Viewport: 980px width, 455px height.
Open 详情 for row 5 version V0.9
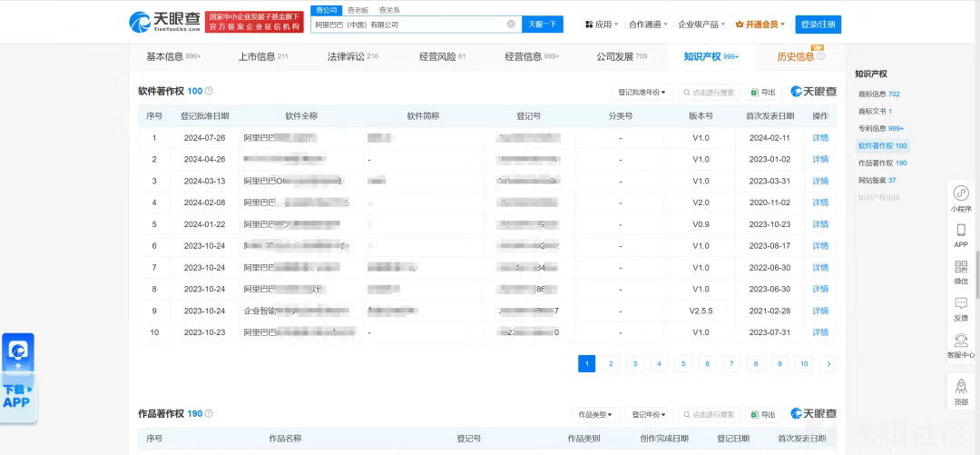(x=820, y=224)
